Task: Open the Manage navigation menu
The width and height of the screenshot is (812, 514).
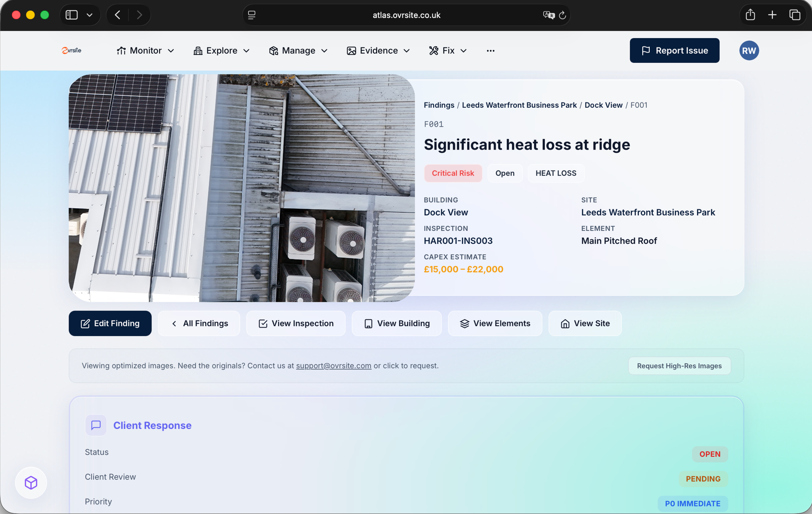Action: coord(298,50)
